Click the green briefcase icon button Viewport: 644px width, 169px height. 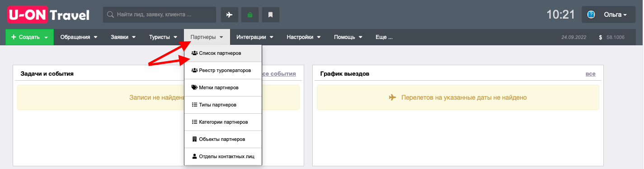pyautogui.click(x=250, y=14)
